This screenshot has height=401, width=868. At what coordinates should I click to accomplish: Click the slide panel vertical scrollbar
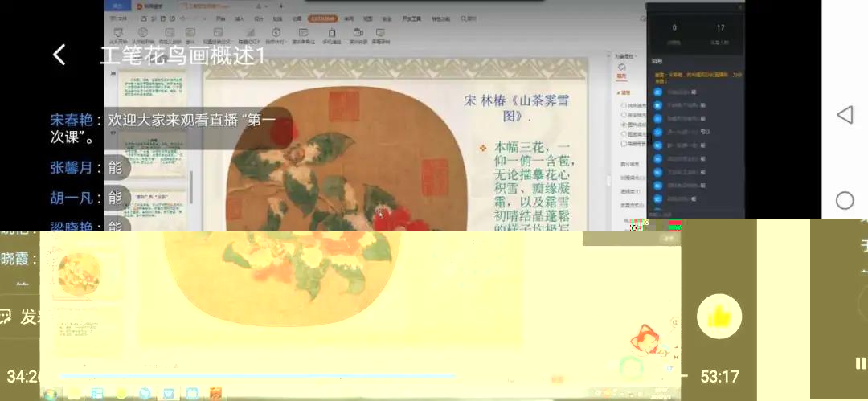point(191,186)
